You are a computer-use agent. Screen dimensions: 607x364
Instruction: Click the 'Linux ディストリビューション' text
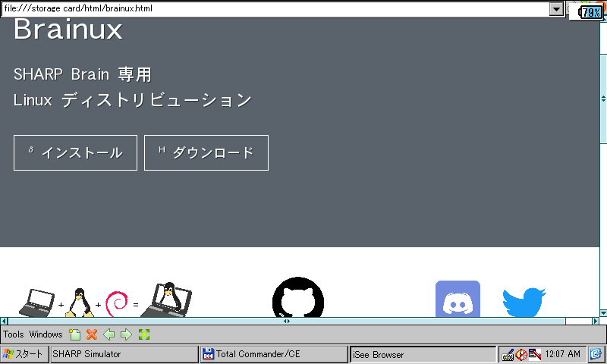tap(133, 100)
